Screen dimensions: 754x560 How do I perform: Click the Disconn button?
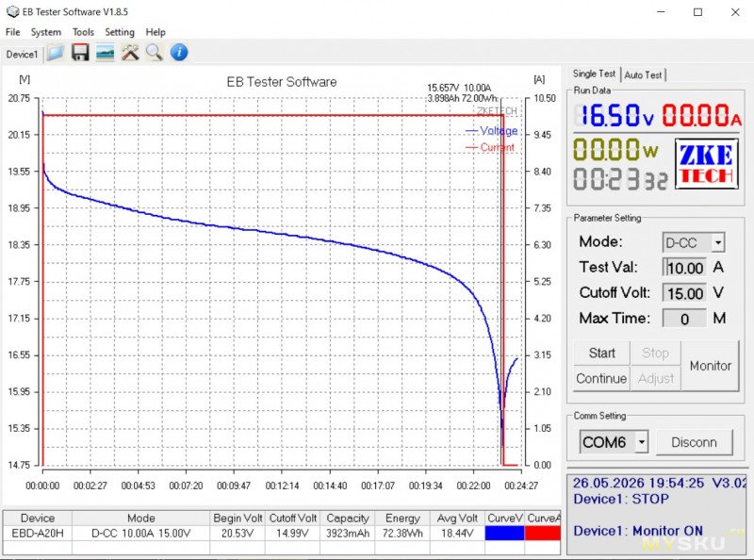click(694, 442)
